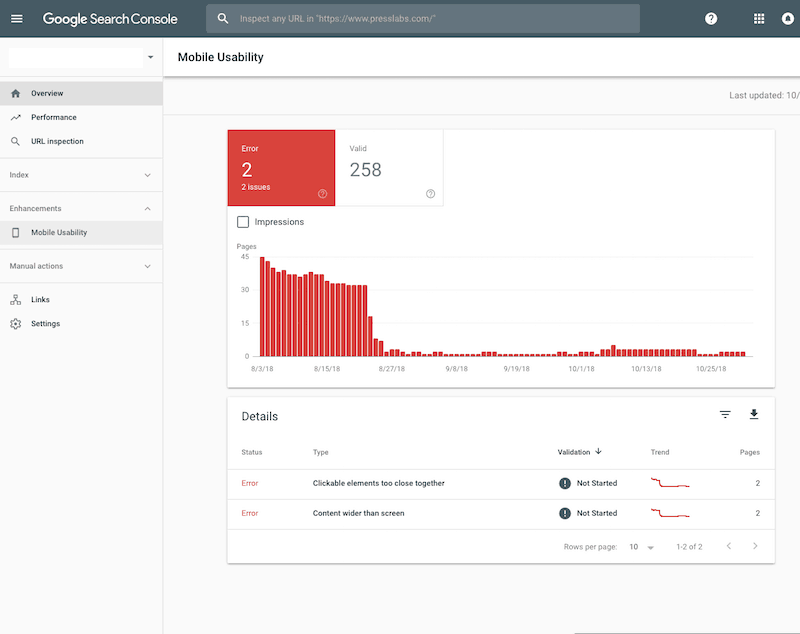This screenshot has height=634, width=800.
Task: Click the Pages column header
Action: point(749,452)
